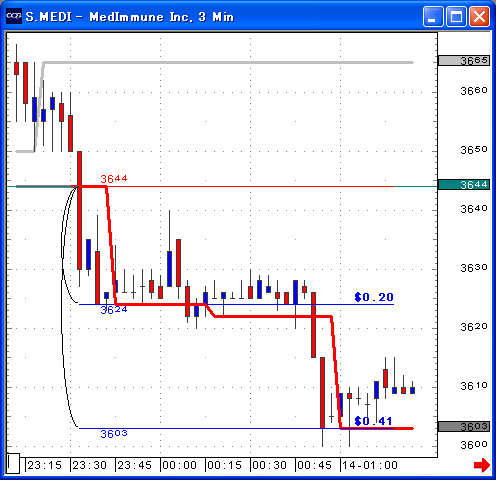Screen dimensions: 496x480
Task: Click the 3630 price scale label
Action: point(474,268)
